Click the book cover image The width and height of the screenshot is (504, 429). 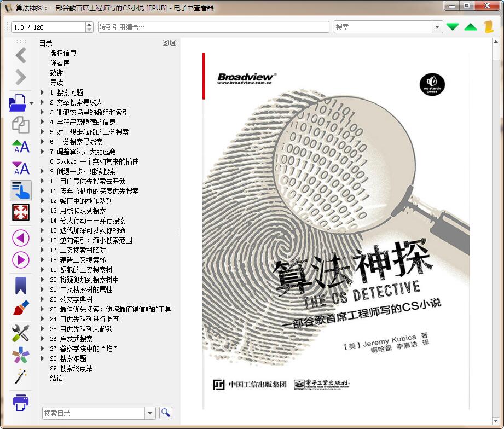pos(336,231)
